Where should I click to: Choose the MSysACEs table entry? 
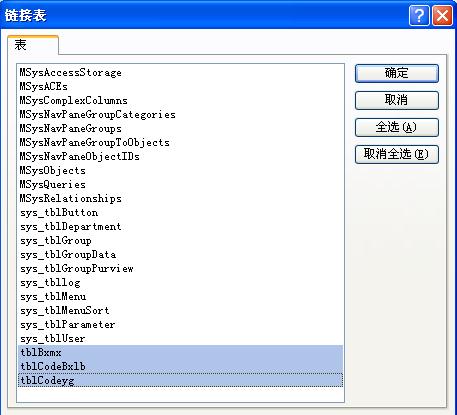180,87
